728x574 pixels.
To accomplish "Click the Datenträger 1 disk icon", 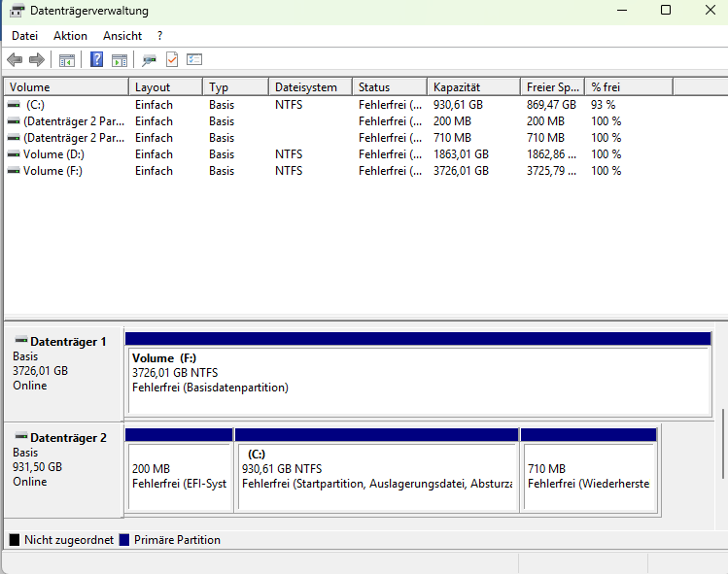I will [x=21, y=340].
